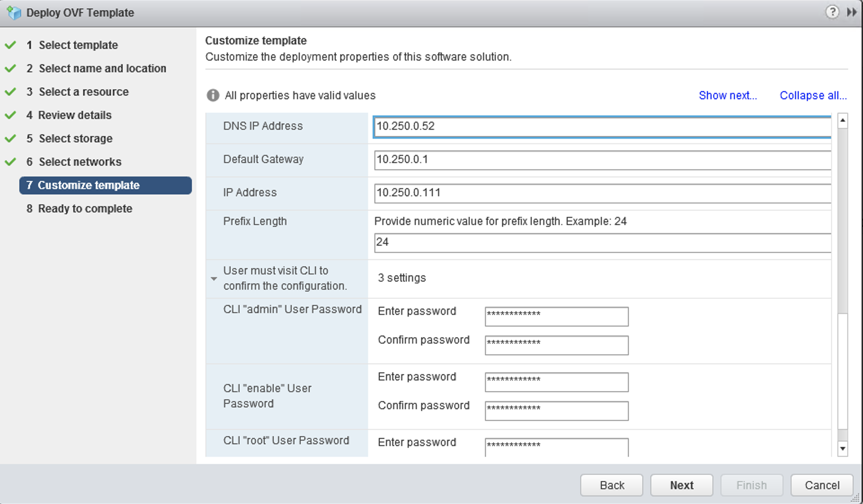Screen dimensions: 863x504
Task: Click the CLI "enable" User Password label
Action: (267, 396)
